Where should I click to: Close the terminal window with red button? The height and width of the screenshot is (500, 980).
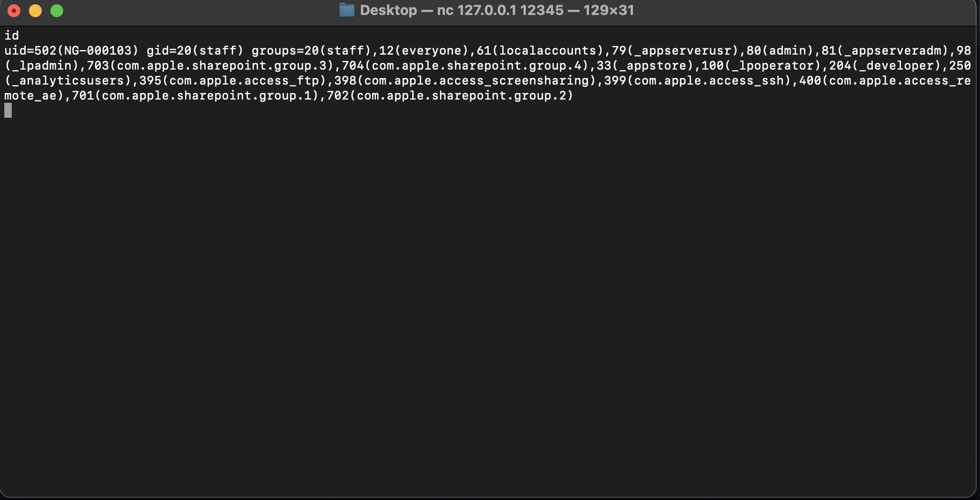pos(14,11)
